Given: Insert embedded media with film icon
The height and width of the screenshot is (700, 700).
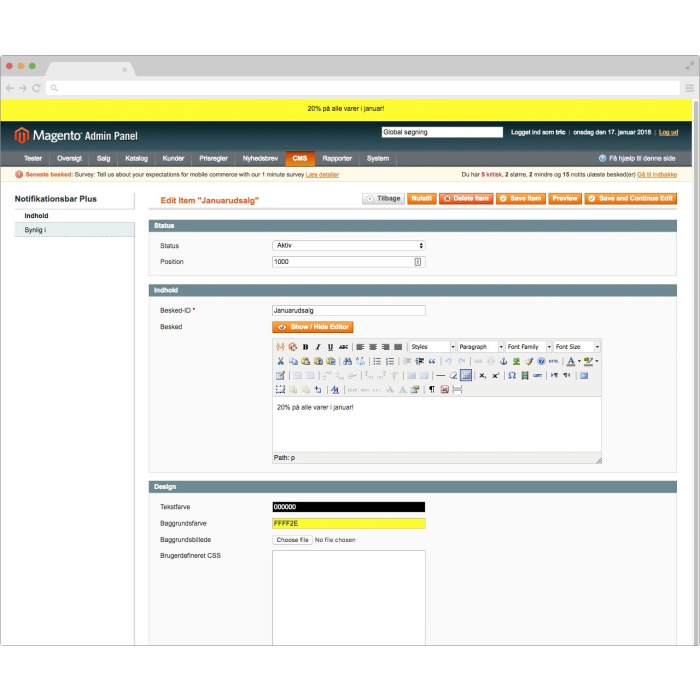Looking at the screenshot, I should (525, 375).
